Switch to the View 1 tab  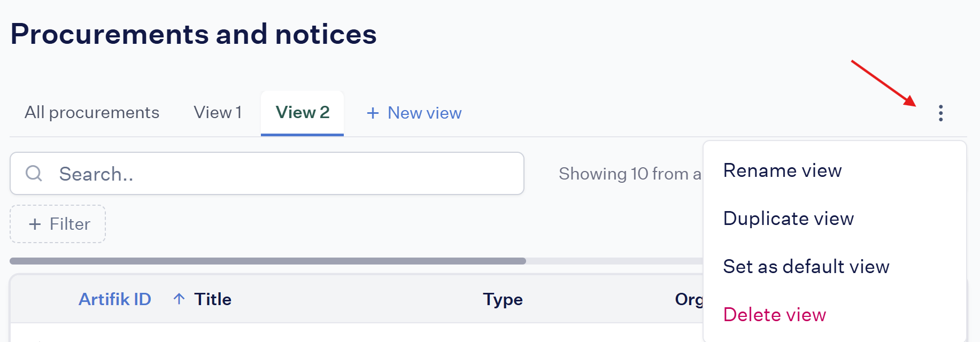218,113
